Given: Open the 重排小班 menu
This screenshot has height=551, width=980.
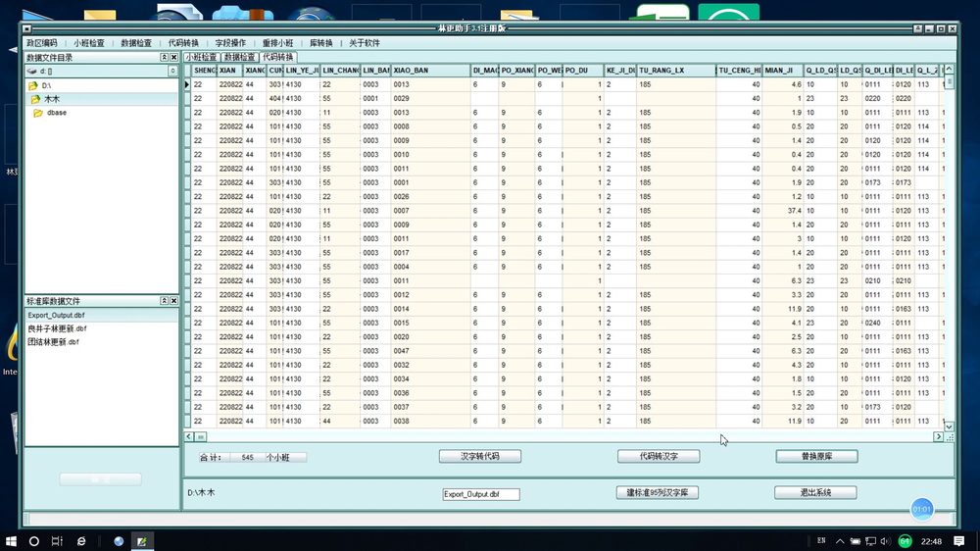Looking at the screenshot, I should coord(277,43).
